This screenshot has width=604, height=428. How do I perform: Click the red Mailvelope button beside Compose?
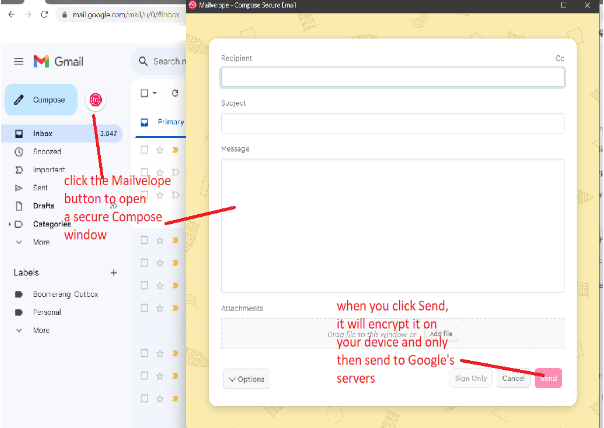click(95, 100)
